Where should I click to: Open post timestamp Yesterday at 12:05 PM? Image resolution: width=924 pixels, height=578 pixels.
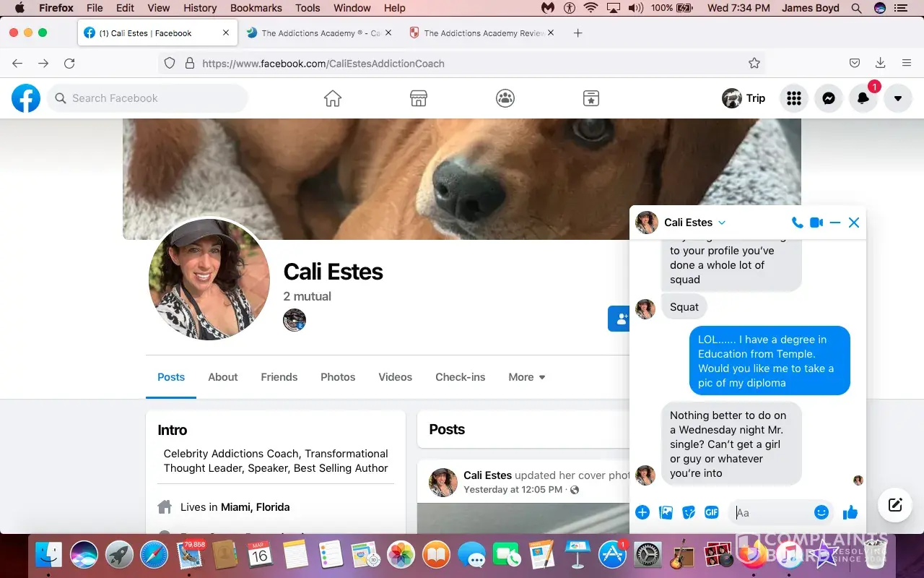click(x=513, y=490)
